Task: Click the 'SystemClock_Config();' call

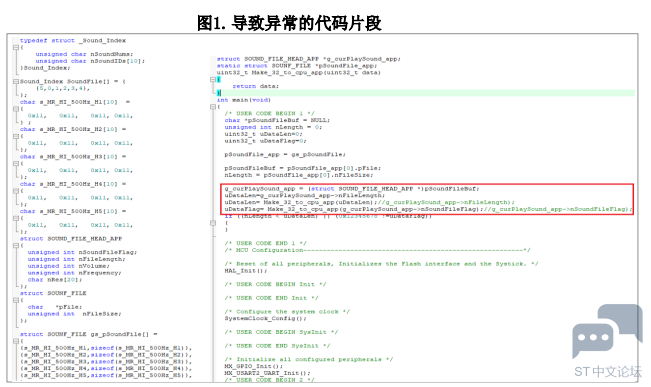Action: (x=266, y=318)
